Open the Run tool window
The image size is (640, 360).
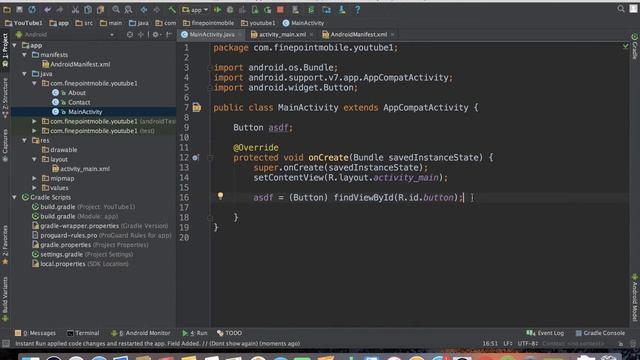[x=195, y=333]
